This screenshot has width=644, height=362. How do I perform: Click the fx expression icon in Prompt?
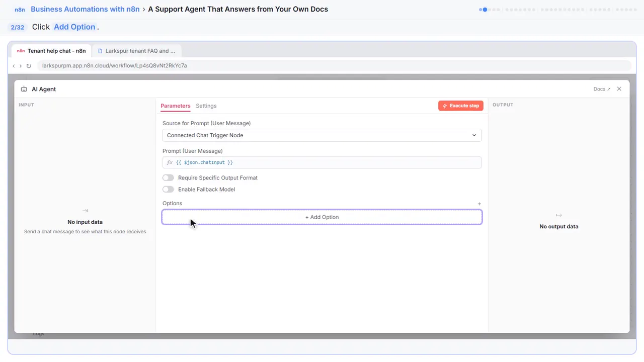pos(170,162)
